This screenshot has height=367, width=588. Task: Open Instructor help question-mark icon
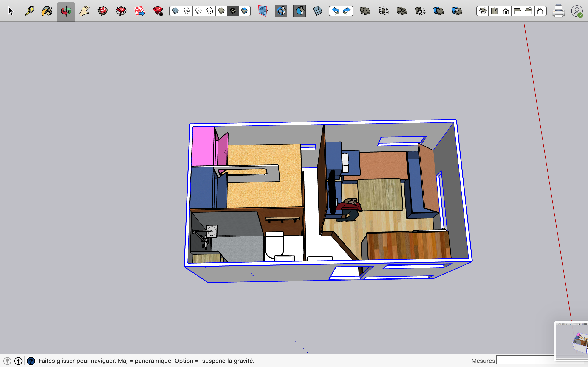tap(31, 361)
